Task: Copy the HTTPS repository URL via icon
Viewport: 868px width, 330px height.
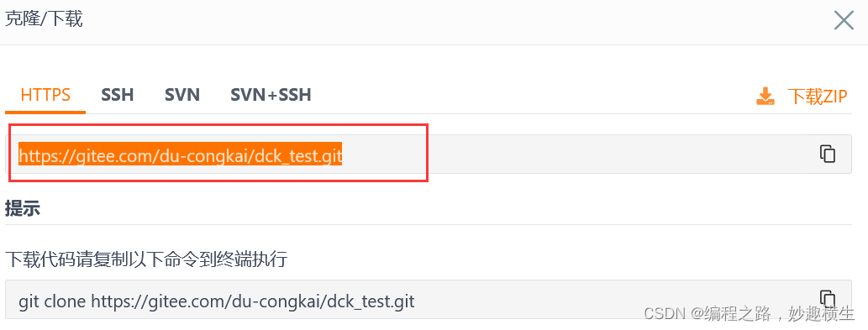Action: 827,154
